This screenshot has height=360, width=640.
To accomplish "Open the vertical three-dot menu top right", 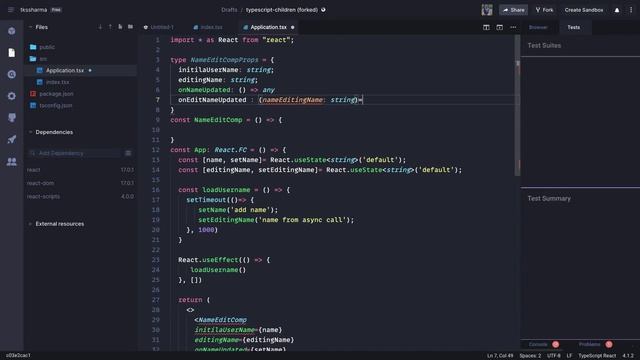I will [631, 10].
